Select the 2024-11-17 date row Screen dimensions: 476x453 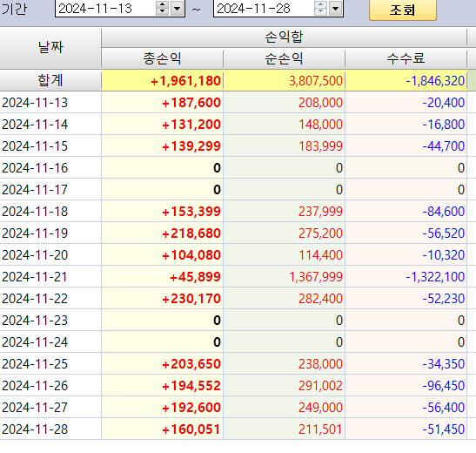[50, 190]
